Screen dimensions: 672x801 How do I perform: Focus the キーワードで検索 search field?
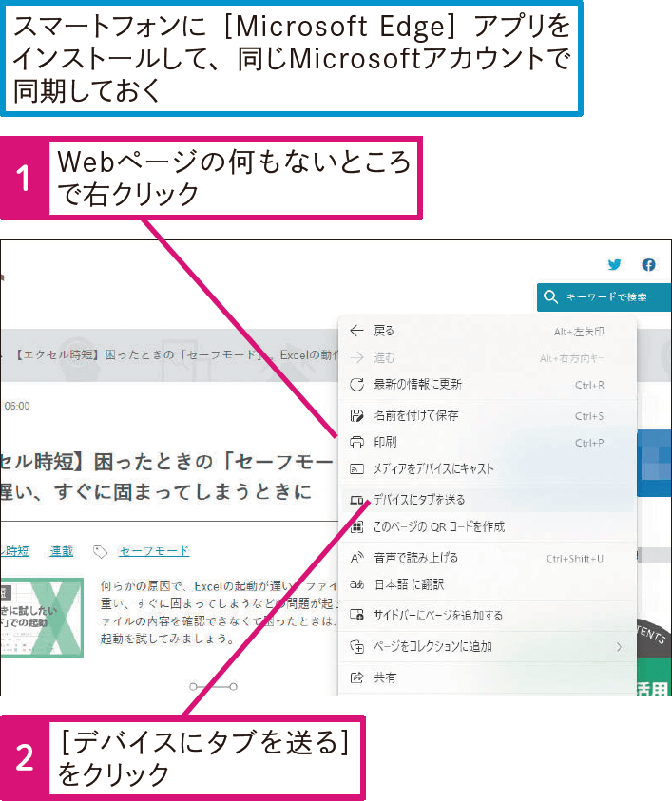[604, 297]
